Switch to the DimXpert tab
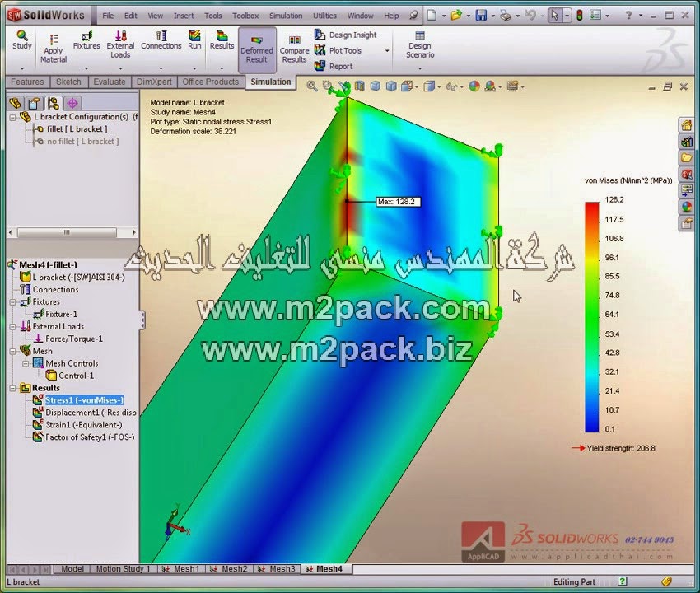 coord(155,82)
